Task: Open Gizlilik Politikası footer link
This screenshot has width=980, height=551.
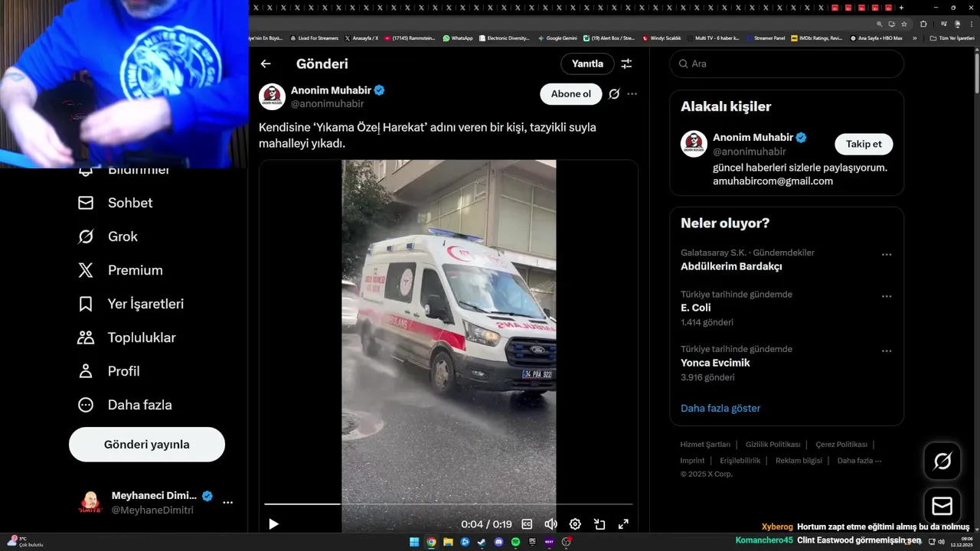Action: tap(773, 445)
